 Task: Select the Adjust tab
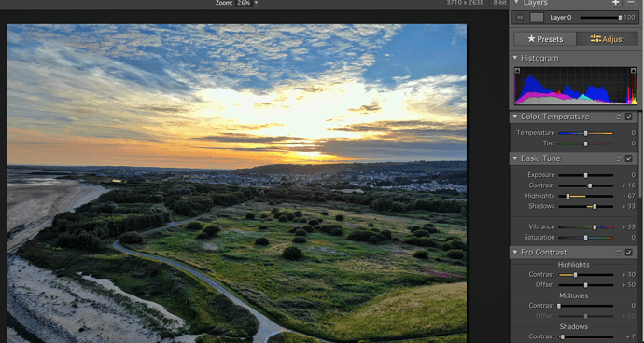coord(607,39)
